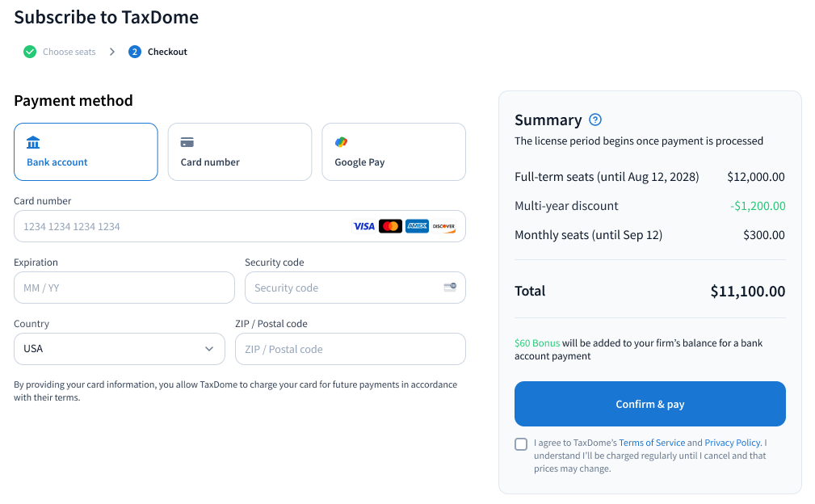815x504 pixels.
Task: Open the Privacy Policy link
Action: coord(732,443)
